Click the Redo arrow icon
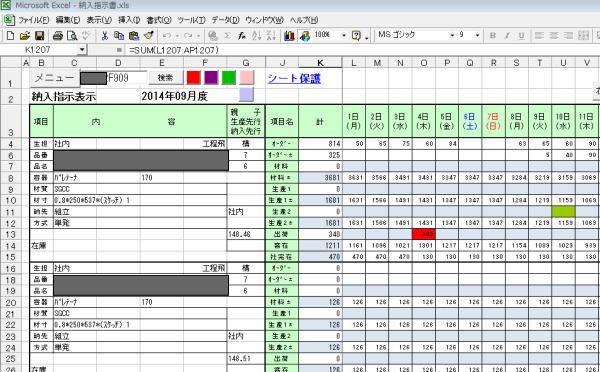Image resolution: width=600 pixels, height=372 pixels. coord(188,36)
